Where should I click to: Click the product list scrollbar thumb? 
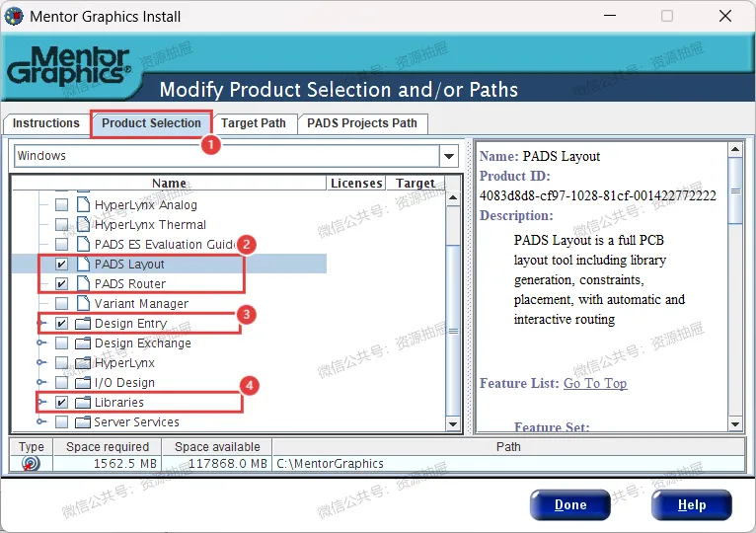[x=453, y=331]
